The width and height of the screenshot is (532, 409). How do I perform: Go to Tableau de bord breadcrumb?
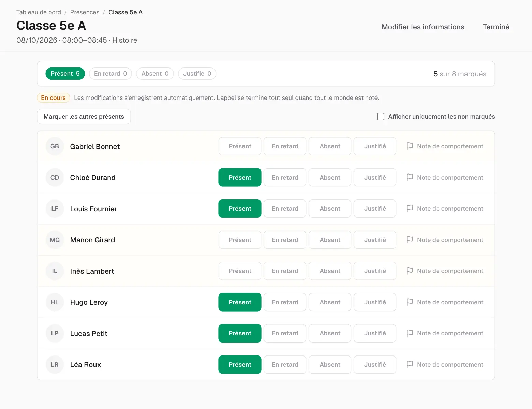coord(39,12)
